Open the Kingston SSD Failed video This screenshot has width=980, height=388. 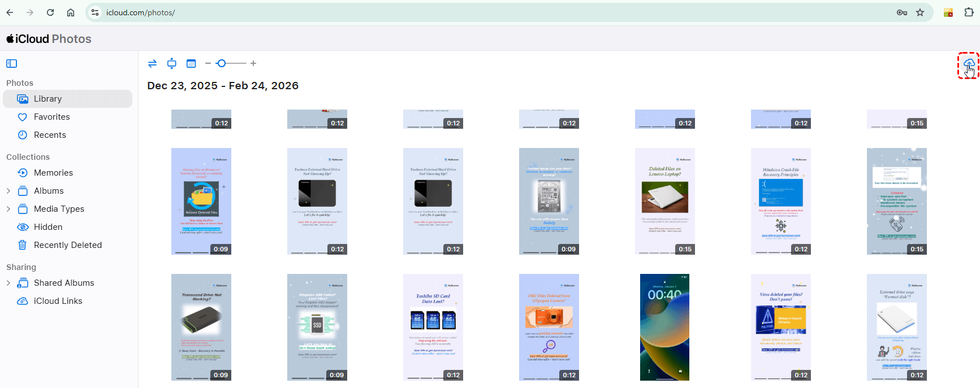[x=317, y=328]
